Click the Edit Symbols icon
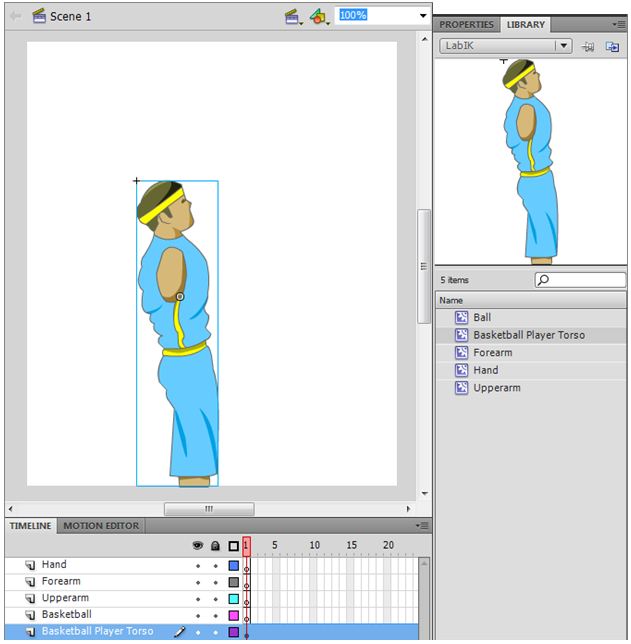631x644 pixels. (319, 16)
